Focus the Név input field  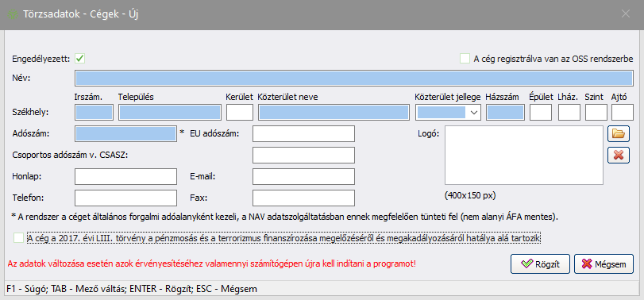353,78
